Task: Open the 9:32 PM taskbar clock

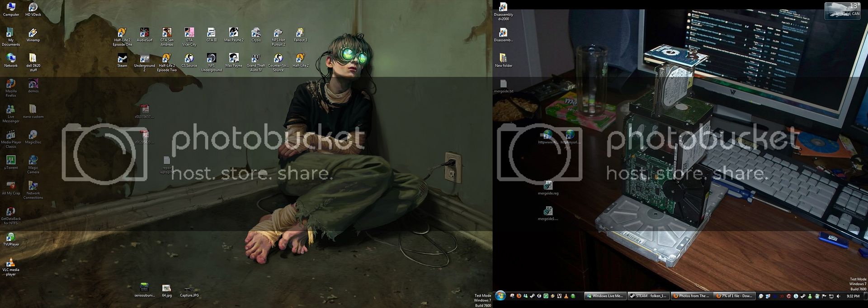Action: click(x=853, y=296)
